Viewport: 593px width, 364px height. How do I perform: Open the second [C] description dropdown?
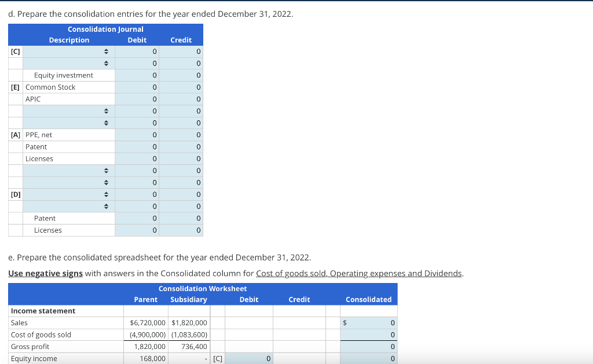(x=106, y=63)
